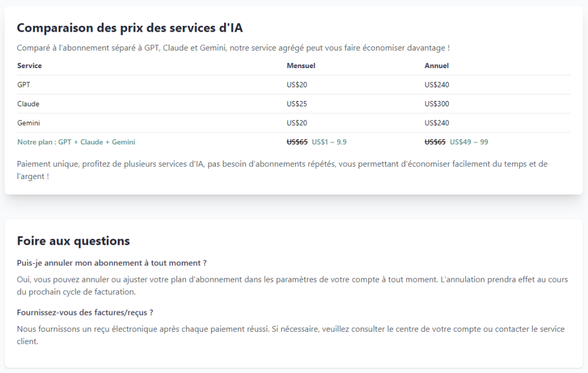Click Gemini's monthly US$20 price
This screenshot has height=373, width=588.
297,123
